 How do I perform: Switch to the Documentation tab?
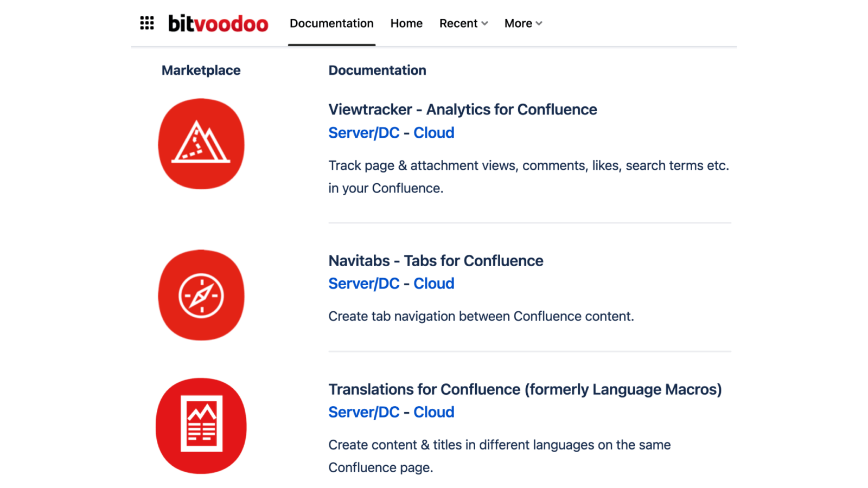point(331,23)
